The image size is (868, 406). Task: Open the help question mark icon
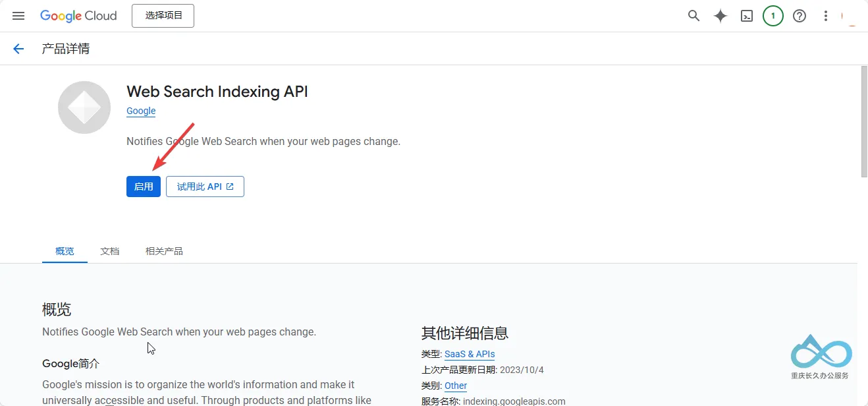pos(800,16)
